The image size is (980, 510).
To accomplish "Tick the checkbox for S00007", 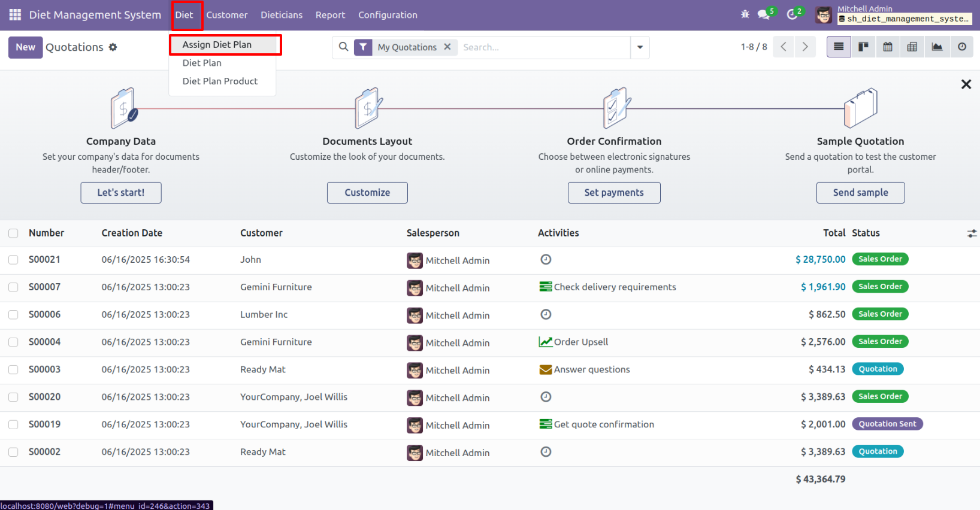I will [13, 287].
